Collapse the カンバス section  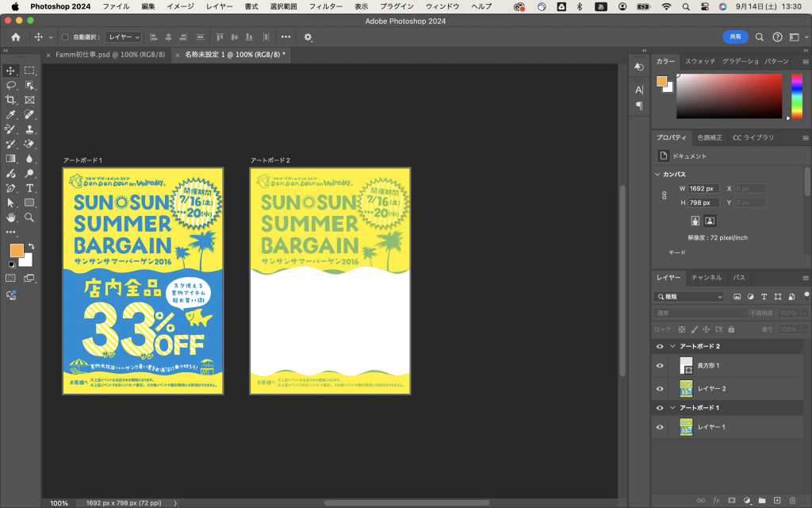pos(657,174)
